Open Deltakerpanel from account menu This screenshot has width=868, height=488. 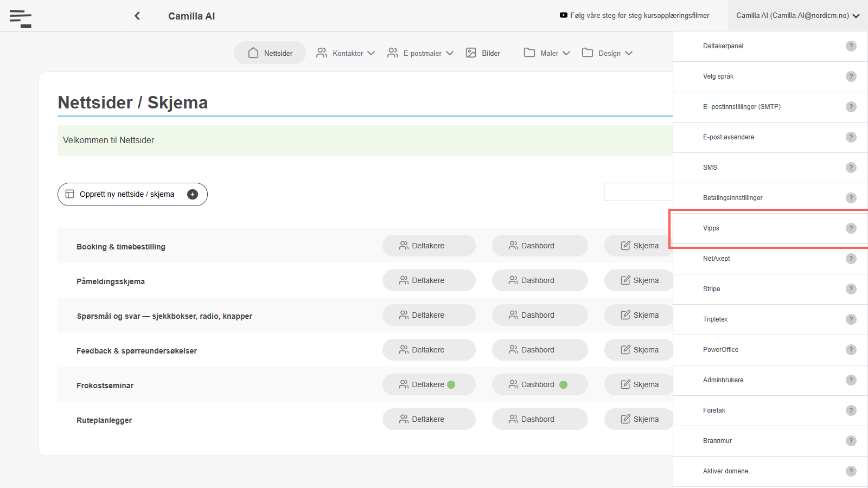pyautogui.click(x=770, y=46)
